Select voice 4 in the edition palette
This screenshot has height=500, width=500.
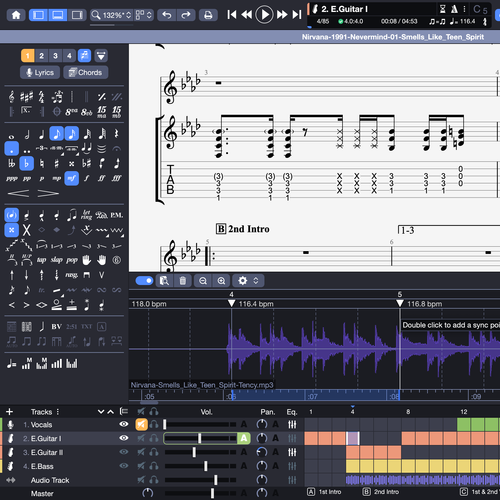(x=69, y=56)
